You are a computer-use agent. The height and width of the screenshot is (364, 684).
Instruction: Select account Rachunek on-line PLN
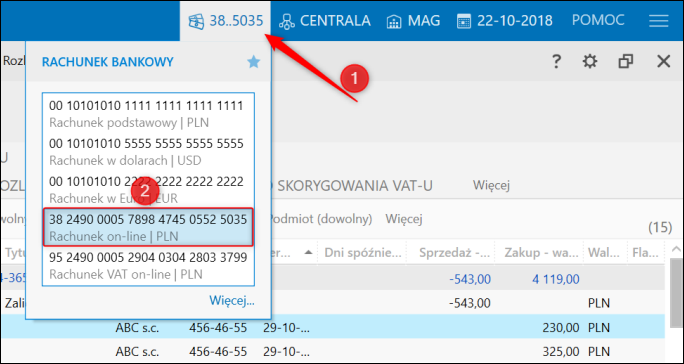pyautogui.click(x=148, y=227)
